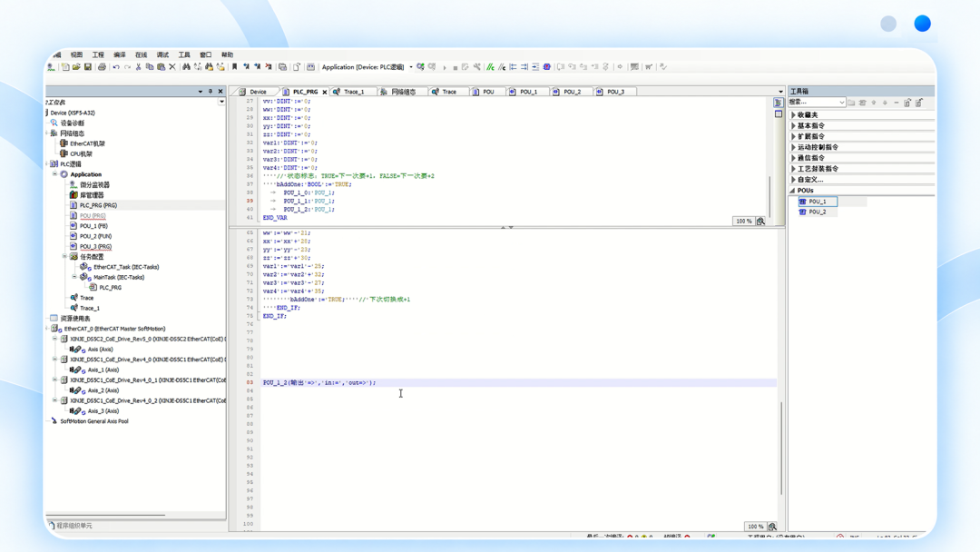Open the editor tabs overflow dropdown
Screen dimensions: 980x552
[x=780, y=92]
